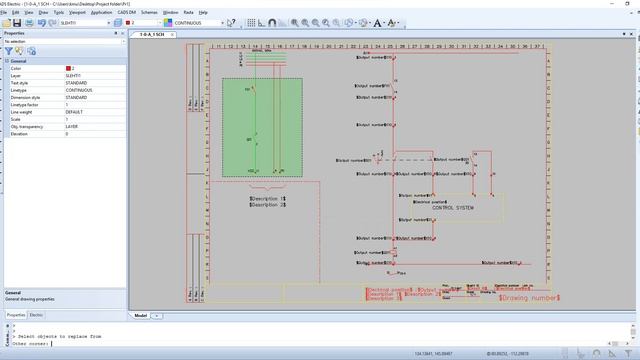Viewport: 640px width, 360px height.
Task: Open the second globe-shaped toolbar tool
Action: [362, 23]
